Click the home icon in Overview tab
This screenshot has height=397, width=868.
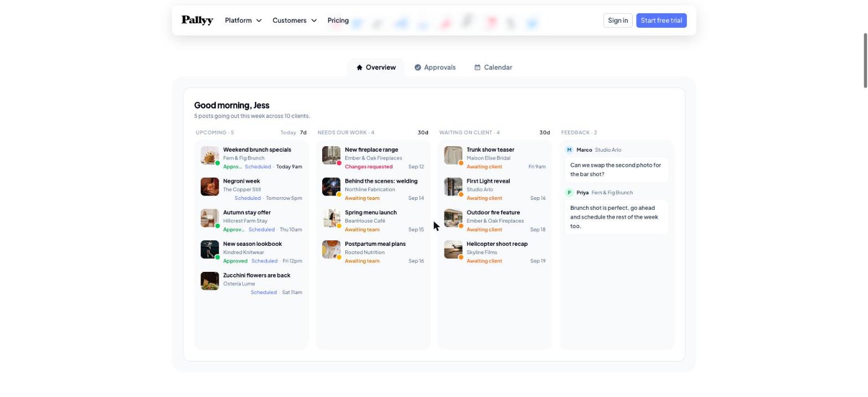tap(359, 68)
